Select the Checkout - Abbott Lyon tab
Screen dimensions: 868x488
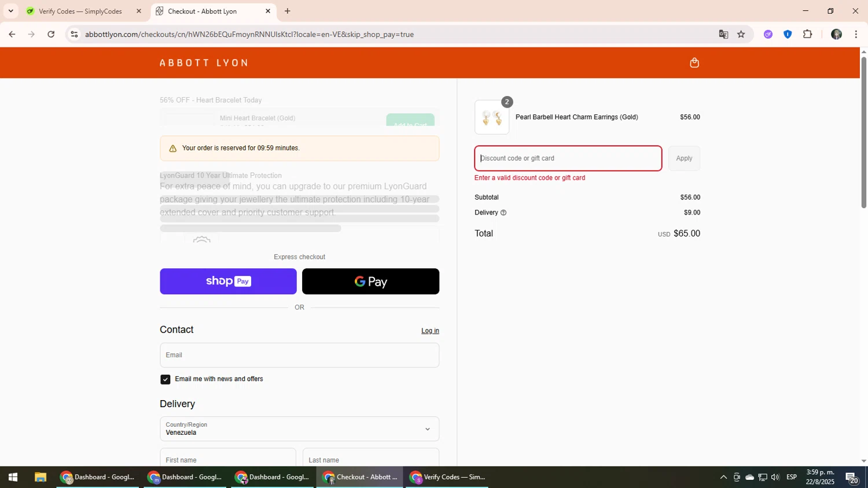[202, 11]
